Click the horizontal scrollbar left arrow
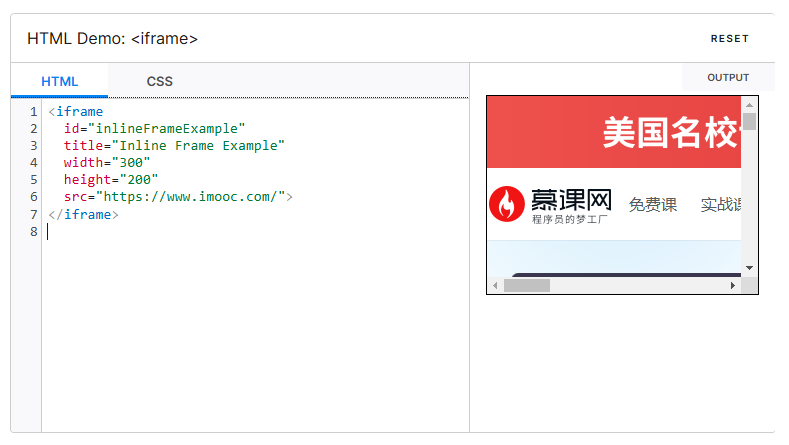This screenshot has width=789, height=445. click(494, 286)
